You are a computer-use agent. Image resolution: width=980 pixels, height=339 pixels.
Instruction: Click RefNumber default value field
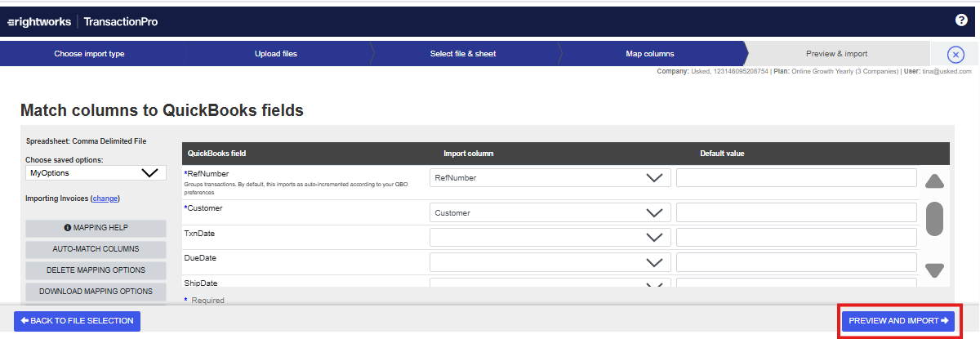coord(796,178)
